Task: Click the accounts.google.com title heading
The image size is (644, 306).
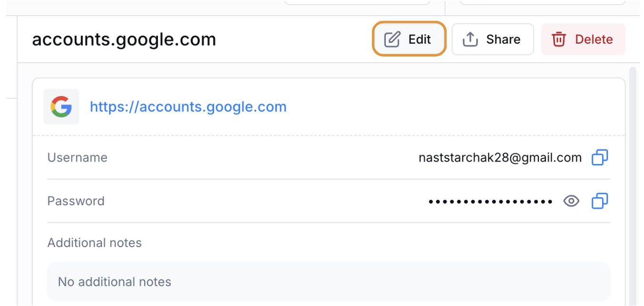Action: [124, 39]
